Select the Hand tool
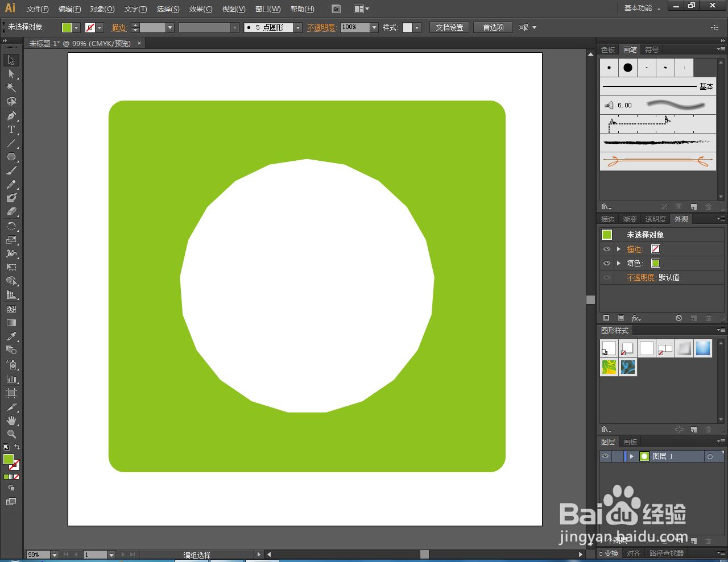The width and height of the screenshot is (728, 562). [11, 421]
